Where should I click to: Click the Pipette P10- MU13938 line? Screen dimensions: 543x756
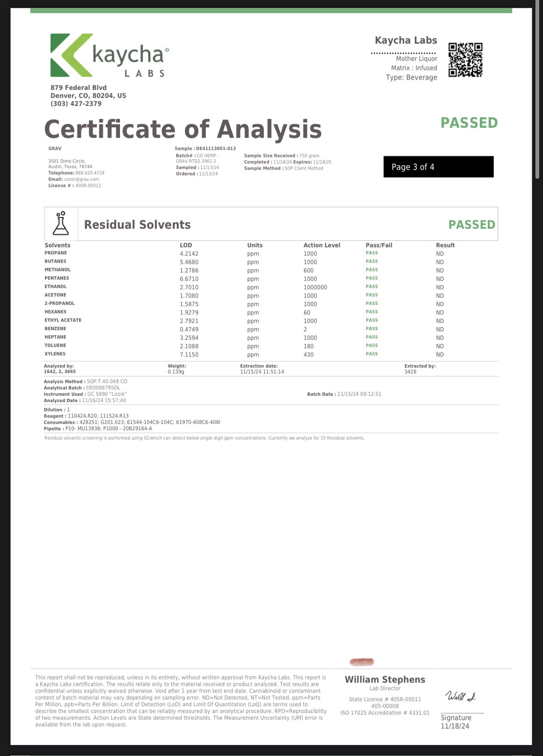point(98,429)
